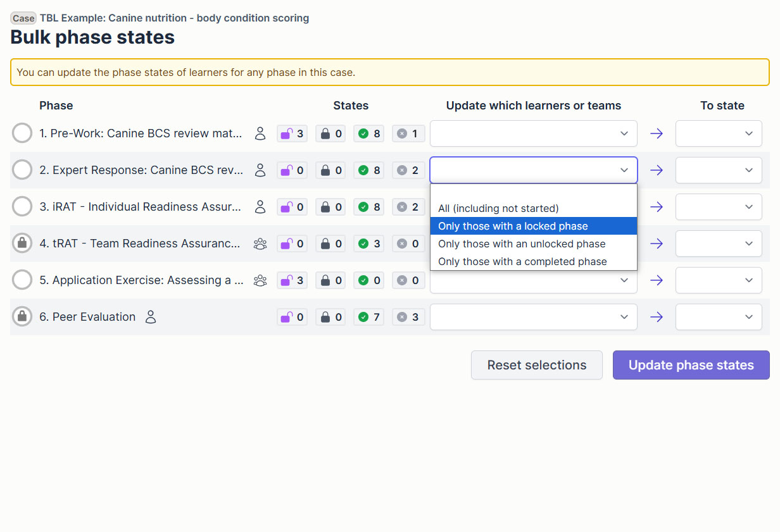The image size is (780, 532).
Task: Select the Pre-Work phase radio circle
Action: click(22, 133)
